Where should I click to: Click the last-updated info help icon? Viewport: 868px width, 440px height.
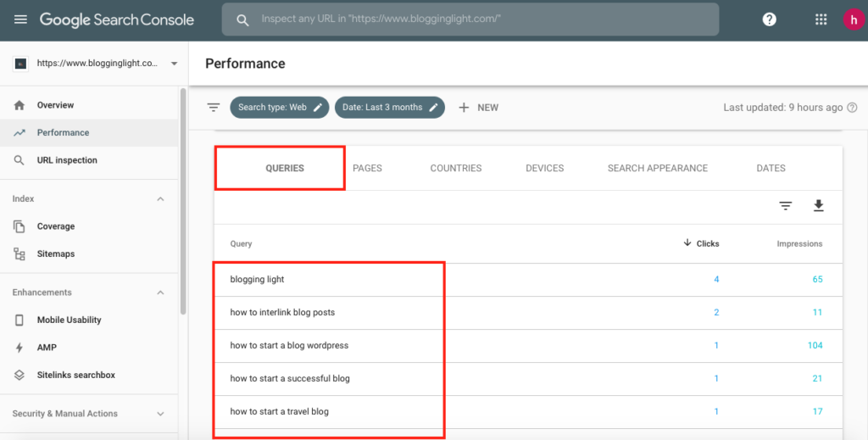[x=853, y=108]
